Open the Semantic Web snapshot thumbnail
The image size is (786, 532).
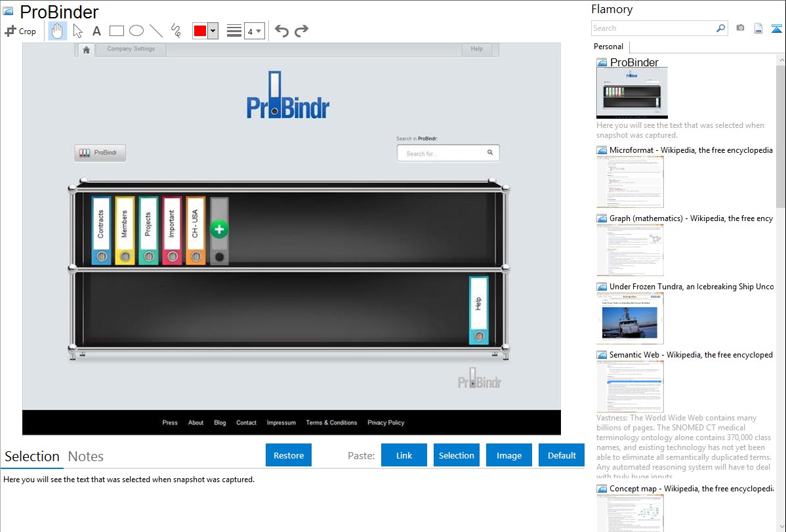[x=630, y=386]
